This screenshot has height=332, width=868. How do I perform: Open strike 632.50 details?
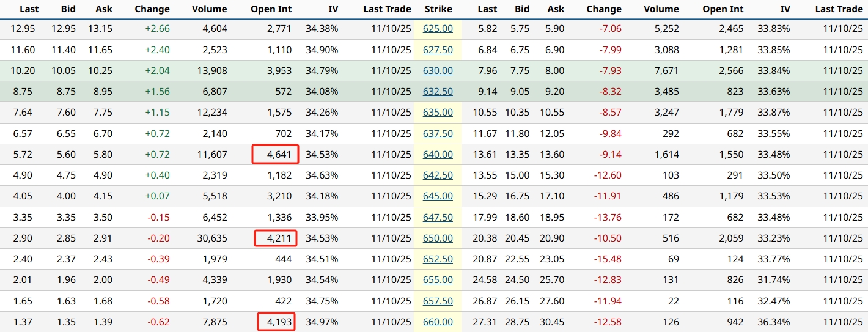[438, 91]
